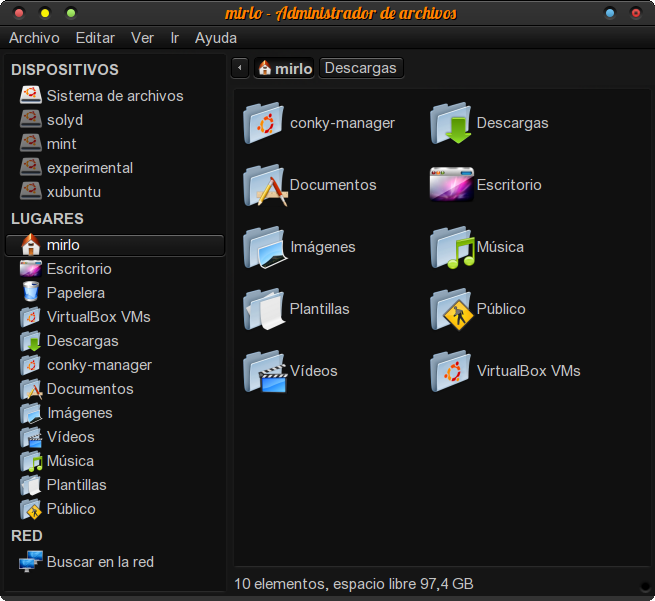This screenshot has width=655, height=601.
Task: Open the Plantillas folder icon in main pane
Action: [264, 309]
